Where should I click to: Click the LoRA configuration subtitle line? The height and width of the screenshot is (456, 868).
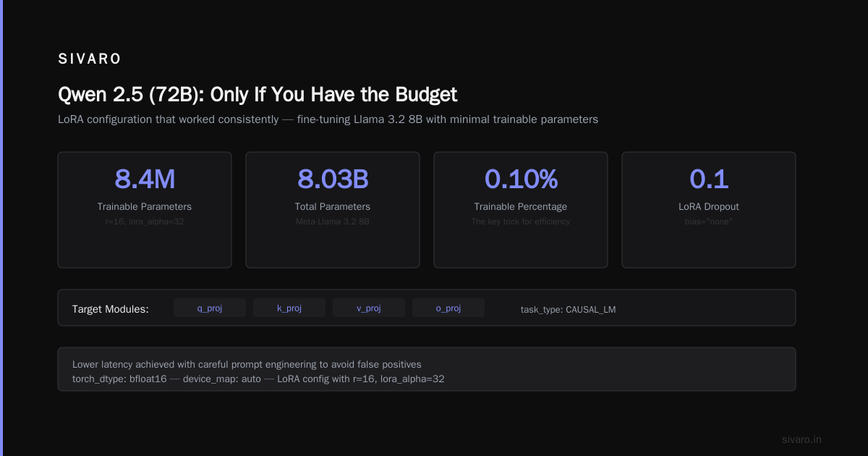point(328,119)
